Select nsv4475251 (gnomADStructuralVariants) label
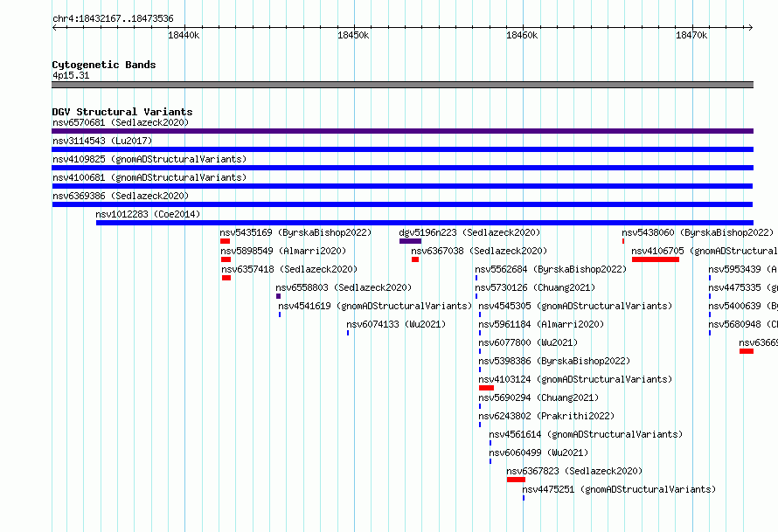 (x=619, y=489)
